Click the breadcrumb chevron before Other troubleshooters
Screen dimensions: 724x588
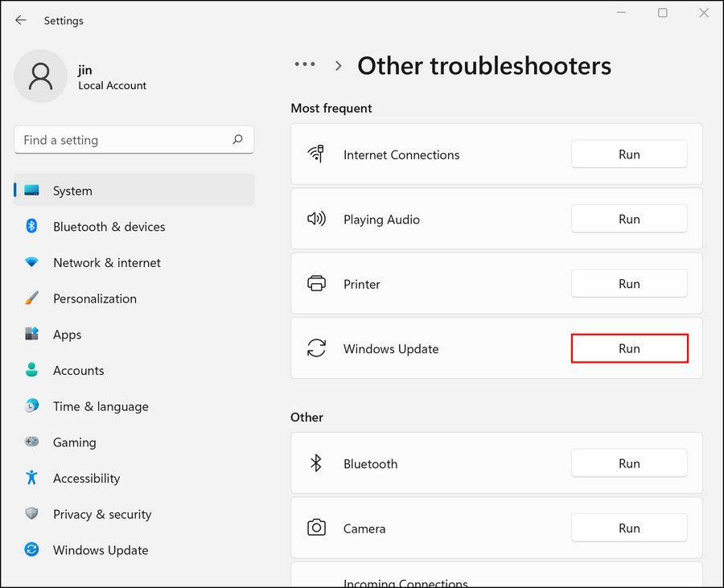tap(338, 65)
